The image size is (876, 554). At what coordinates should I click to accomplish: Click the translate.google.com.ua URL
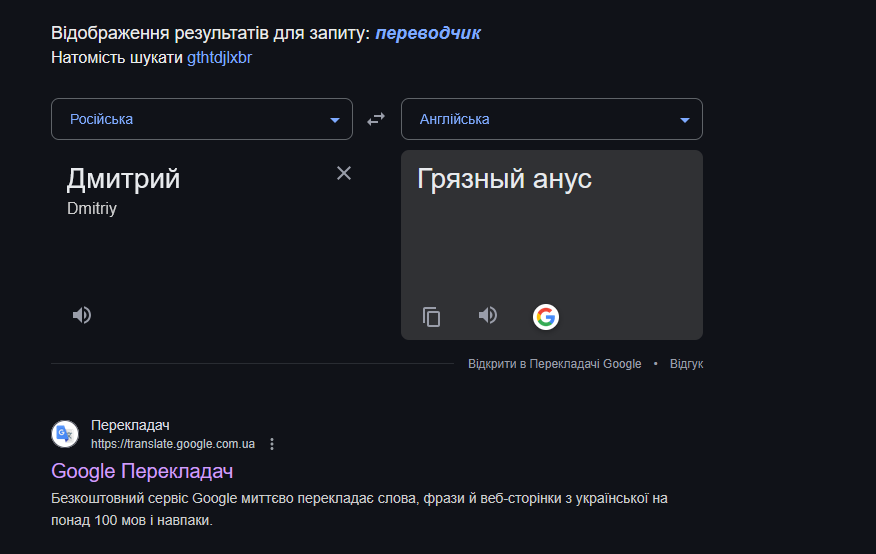click(173, 444)
